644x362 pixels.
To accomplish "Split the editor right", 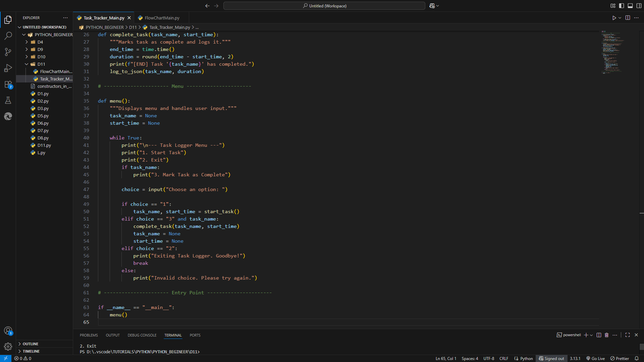I will coord(627,18).
